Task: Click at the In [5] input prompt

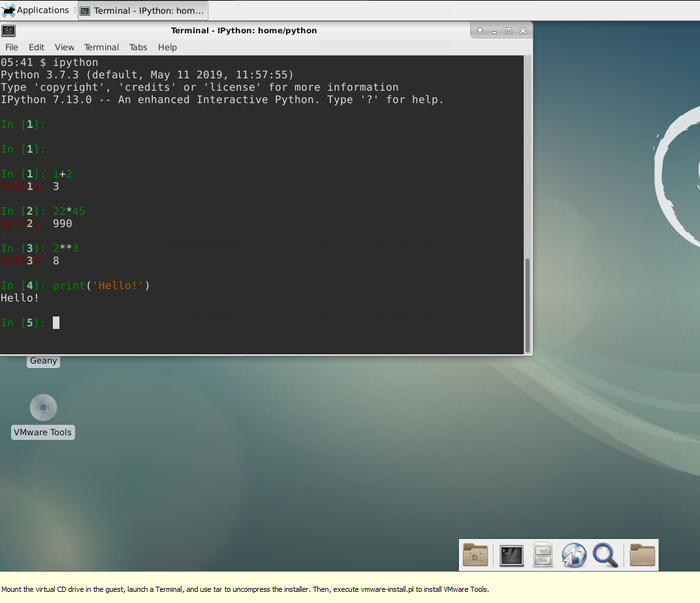Action: click(57, 323)
